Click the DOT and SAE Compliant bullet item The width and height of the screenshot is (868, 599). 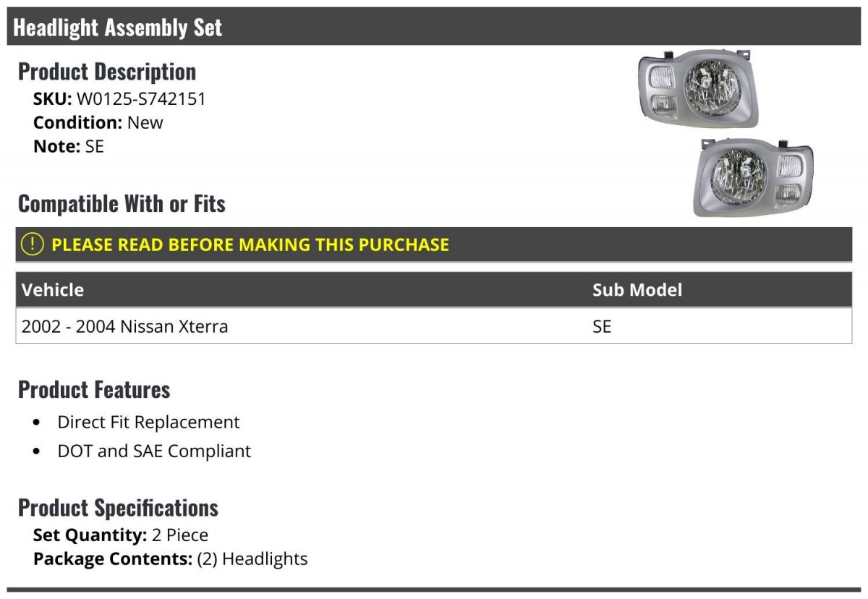[154, 451]
